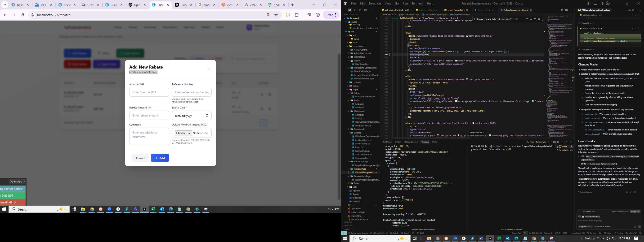Bookmark this page with the star icon
This screenshot has height=242, width=644.
[x=276, y=15]
